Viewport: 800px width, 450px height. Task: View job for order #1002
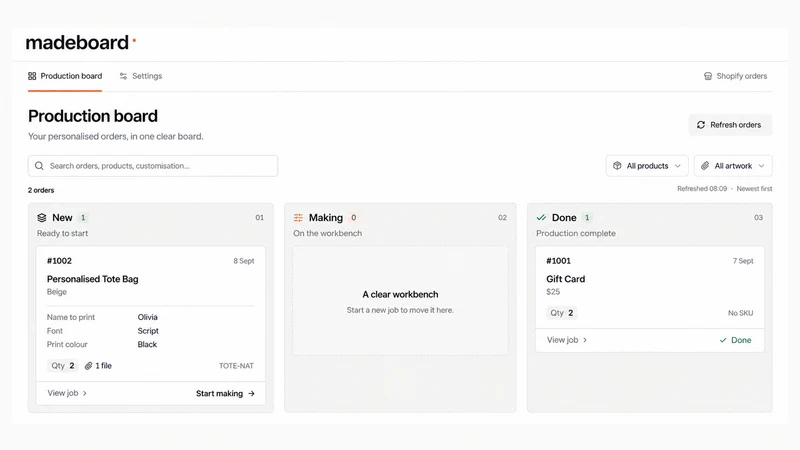point(67,393)
